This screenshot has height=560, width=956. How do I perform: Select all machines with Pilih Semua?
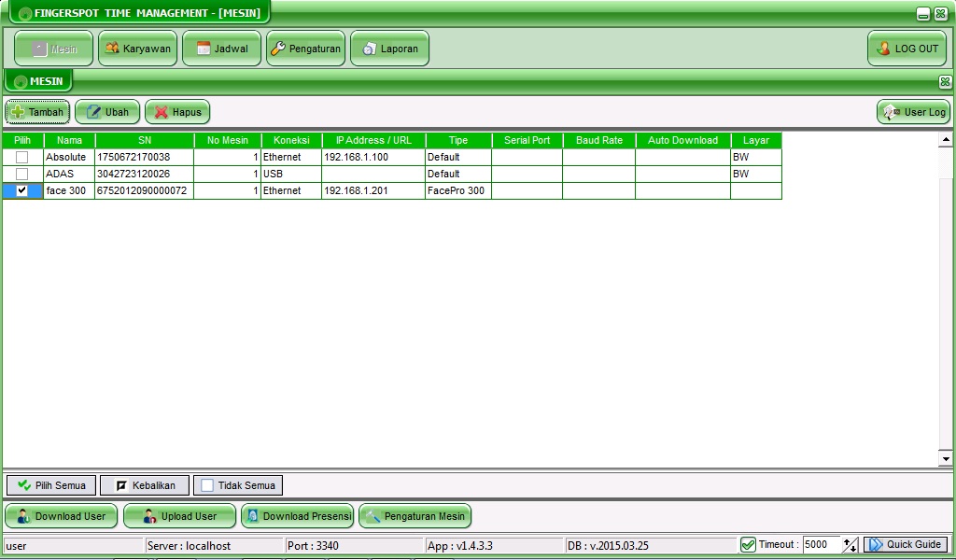tap(51, 485)
